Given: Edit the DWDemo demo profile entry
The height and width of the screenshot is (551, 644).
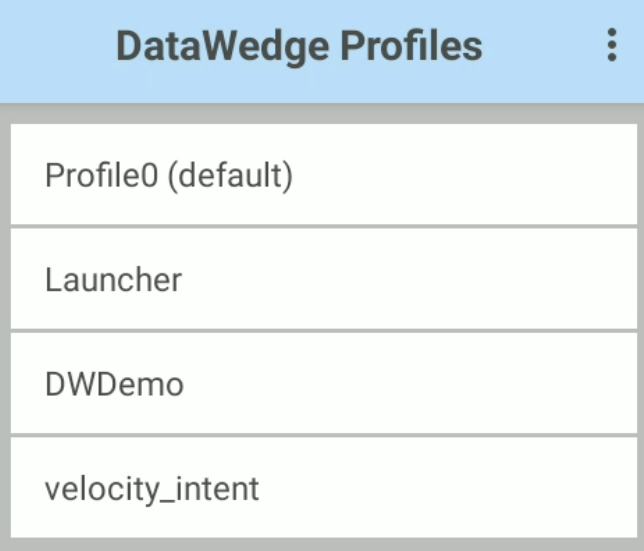Looking at the screenshot, I should click(x=322, y=383).
